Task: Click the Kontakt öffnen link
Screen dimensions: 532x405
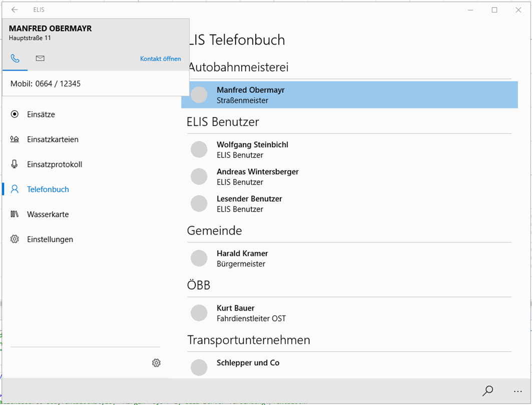Action: pyautogui.click(x=161, y=58)
